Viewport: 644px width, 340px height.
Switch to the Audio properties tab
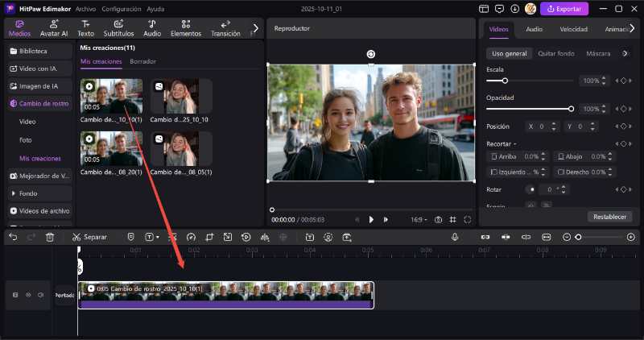(534, 29)
